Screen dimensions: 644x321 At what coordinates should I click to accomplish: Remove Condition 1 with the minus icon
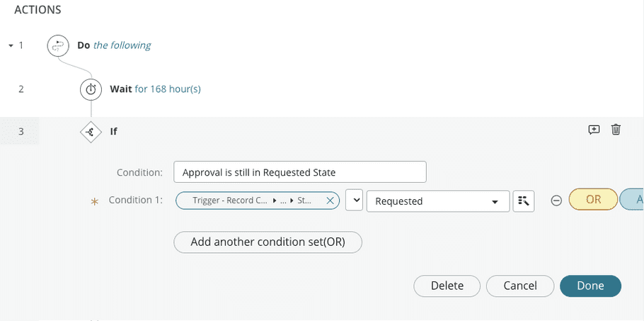556,201
